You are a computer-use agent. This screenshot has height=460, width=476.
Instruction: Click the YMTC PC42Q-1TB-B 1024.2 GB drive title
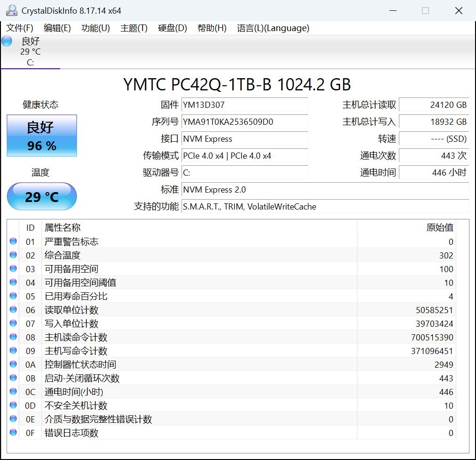pyautogui.click(x=237, y=84)
